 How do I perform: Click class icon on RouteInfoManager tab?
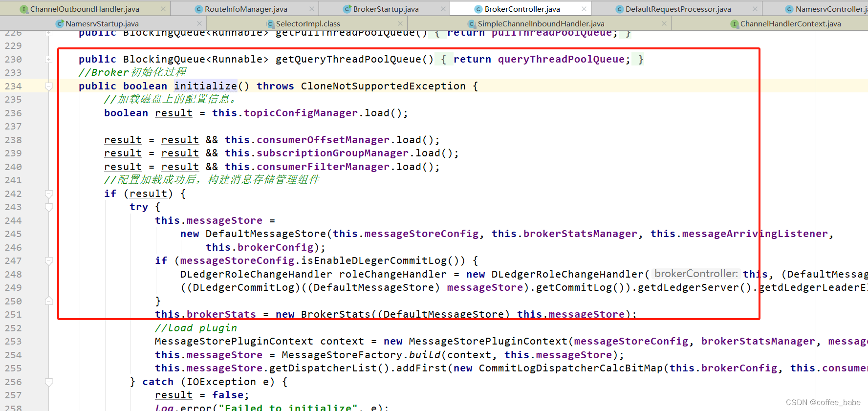click(x=198, y=9)
